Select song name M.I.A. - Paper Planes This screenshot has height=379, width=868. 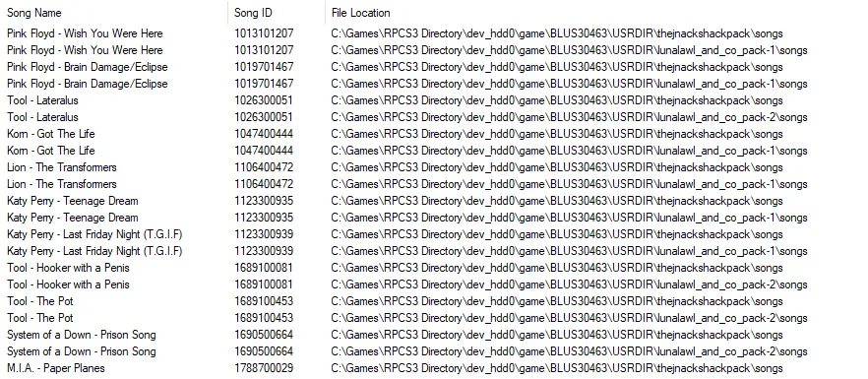click(55, 368)
